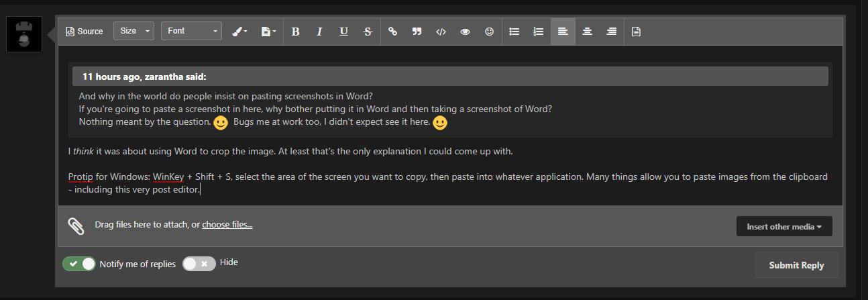
Task: Toggle underline formatting
Action: [x=343, y=32]
